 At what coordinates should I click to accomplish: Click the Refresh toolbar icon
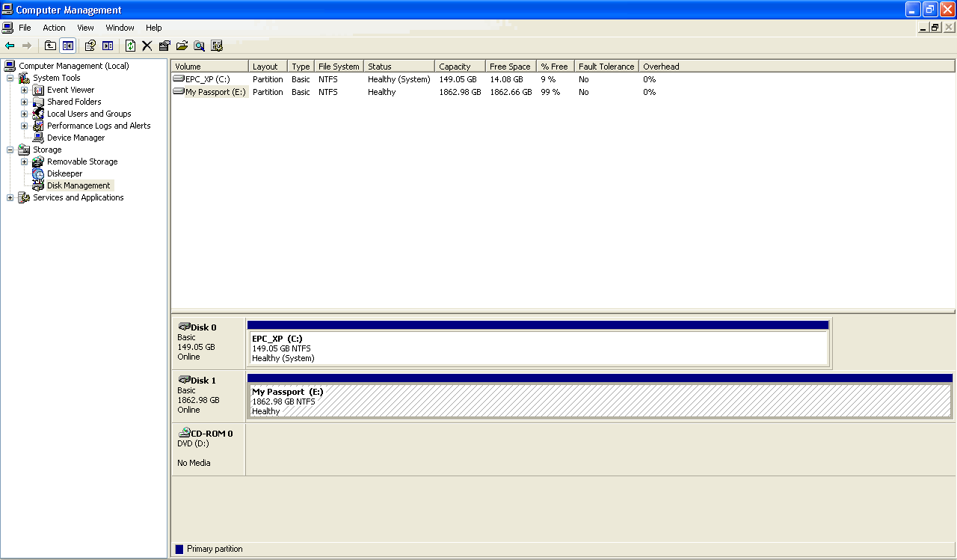(130, 46)
